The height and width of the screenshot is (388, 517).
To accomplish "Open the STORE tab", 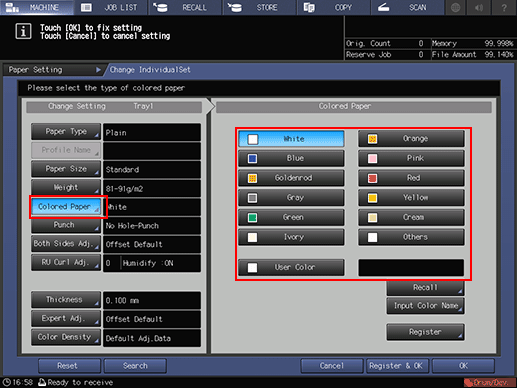I will 259,7.
